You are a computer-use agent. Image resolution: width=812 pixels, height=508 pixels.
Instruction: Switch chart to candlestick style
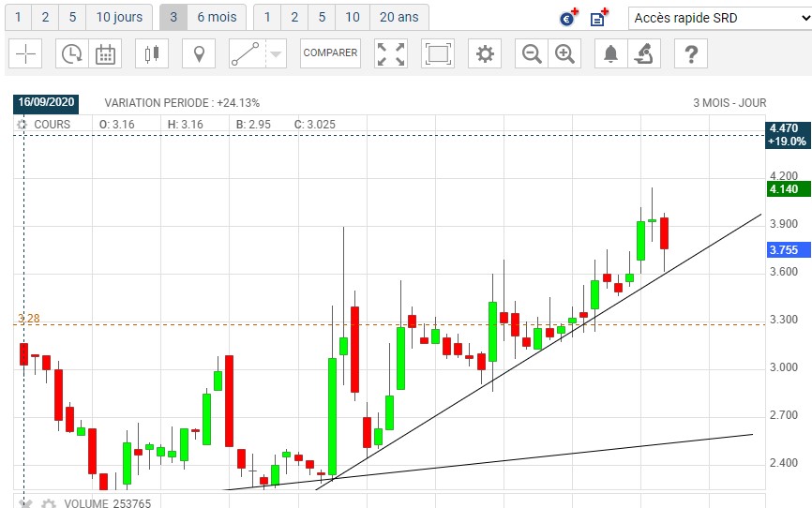[x=152, y=53]
